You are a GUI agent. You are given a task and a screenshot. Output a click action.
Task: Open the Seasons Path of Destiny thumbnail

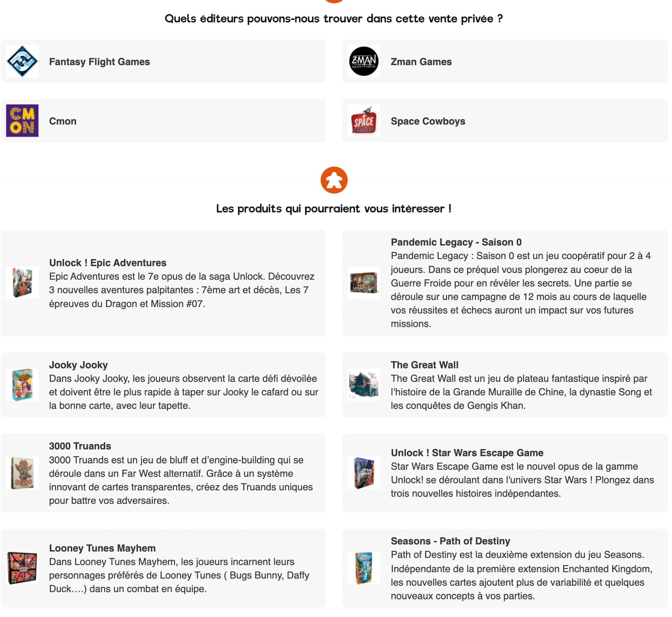364,568
